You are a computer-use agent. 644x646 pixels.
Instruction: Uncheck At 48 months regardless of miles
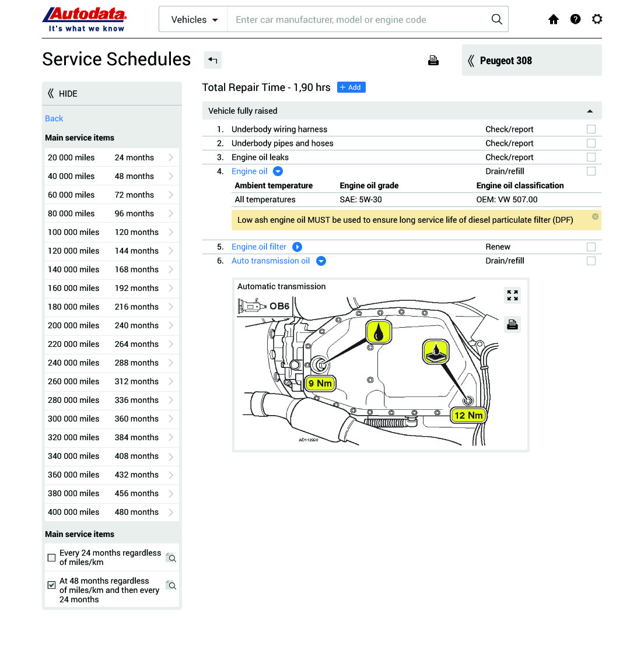click(x=51, y=585)
